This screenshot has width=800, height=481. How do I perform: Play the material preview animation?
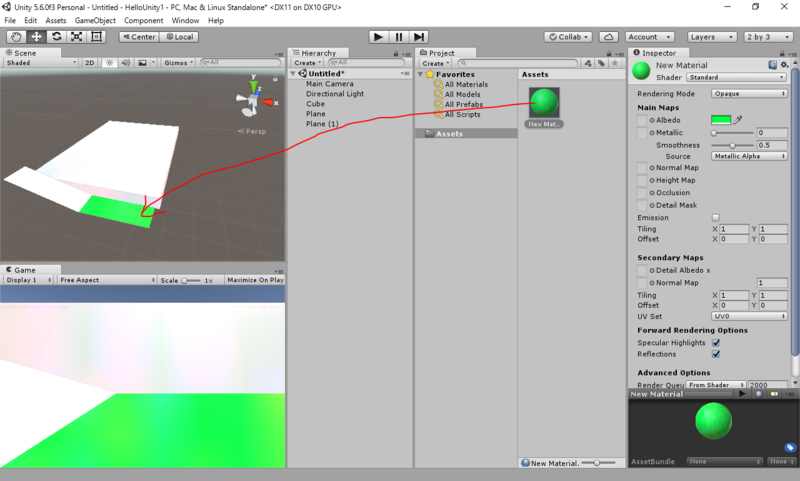coord(742,394)
